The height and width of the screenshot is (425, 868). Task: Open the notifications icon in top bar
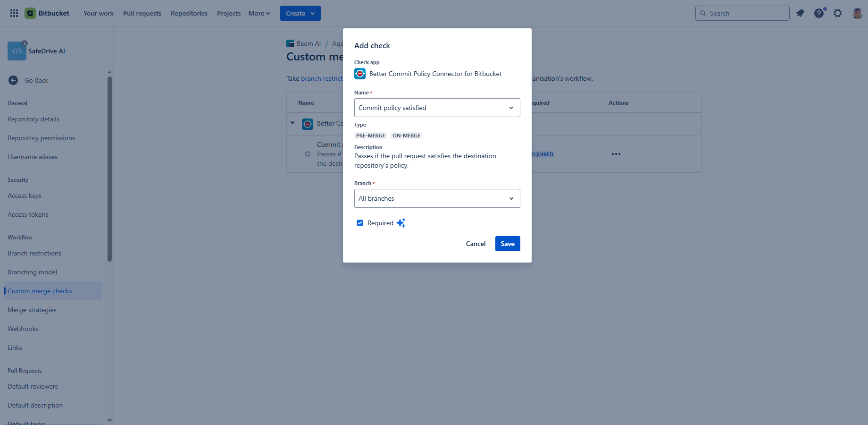pos(800,13)
